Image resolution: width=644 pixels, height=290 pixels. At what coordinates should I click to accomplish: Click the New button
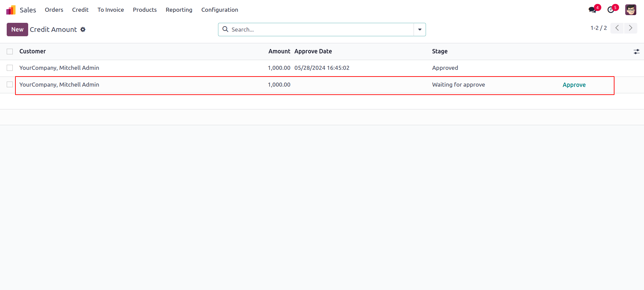[17, 30]
